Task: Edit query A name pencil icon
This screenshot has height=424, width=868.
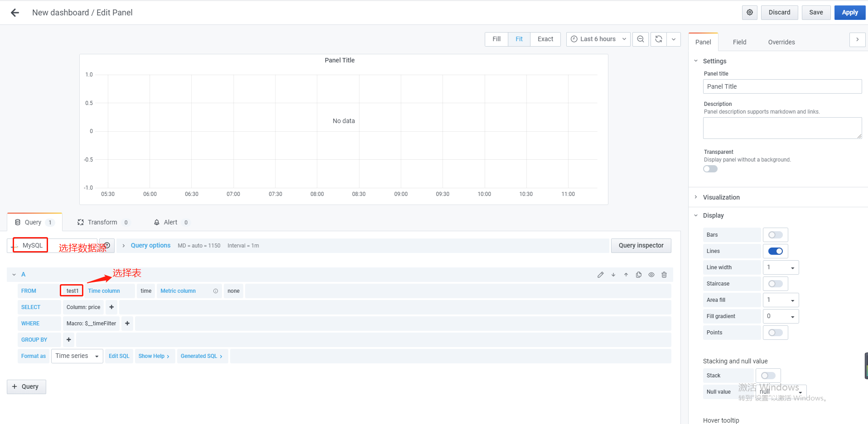Action: [x=601, y=275]
